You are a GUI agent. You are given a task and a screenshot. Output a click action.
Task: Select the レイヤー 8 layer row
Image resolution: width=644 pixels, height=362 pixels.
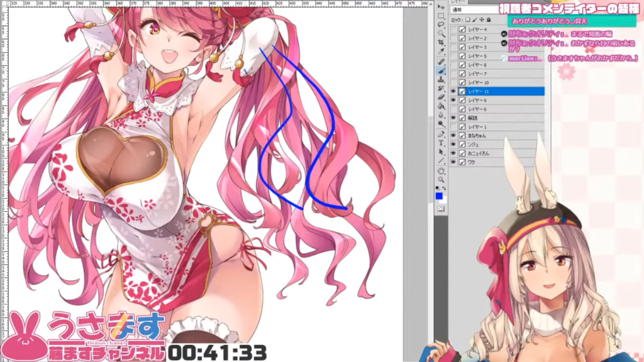tap(497, 65)
